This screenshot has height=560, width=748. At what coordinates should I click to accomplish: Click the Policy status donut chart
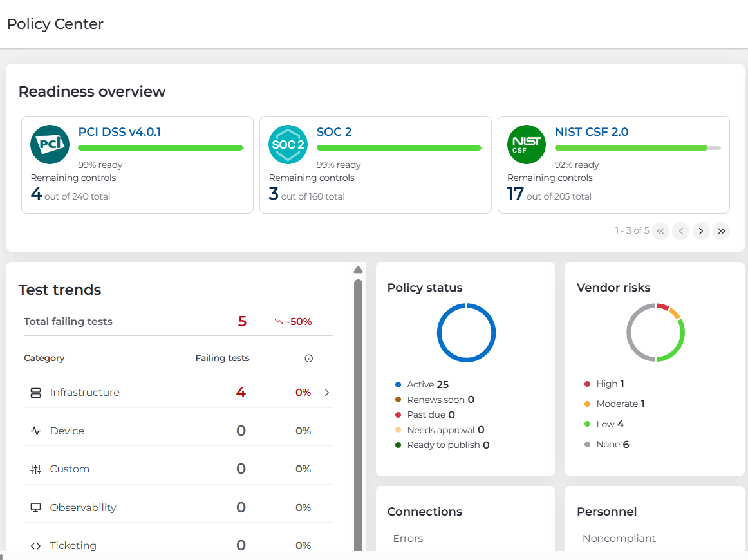point(466,333)
